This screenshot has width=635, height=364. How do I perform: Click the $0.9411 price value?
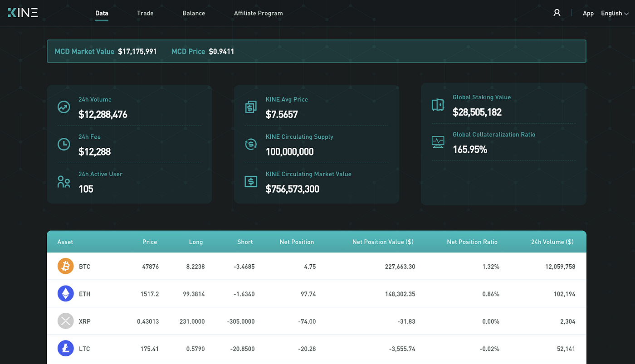[221, 51]
